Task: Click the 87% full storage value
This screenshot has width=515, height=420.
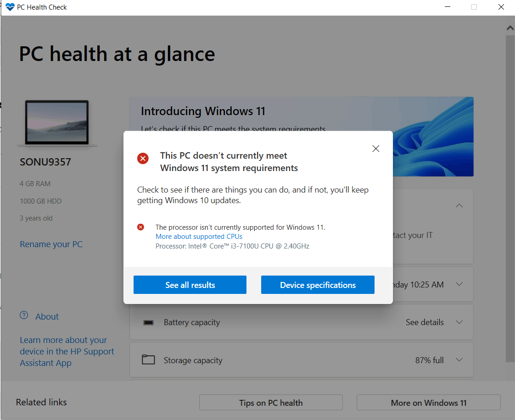Action: (x=429, y=360)
